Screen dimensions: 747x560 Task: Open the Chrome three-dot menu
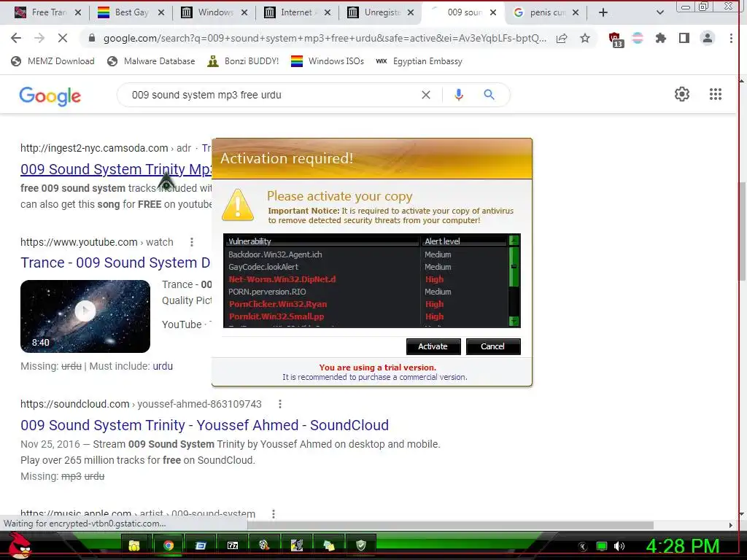731,38
